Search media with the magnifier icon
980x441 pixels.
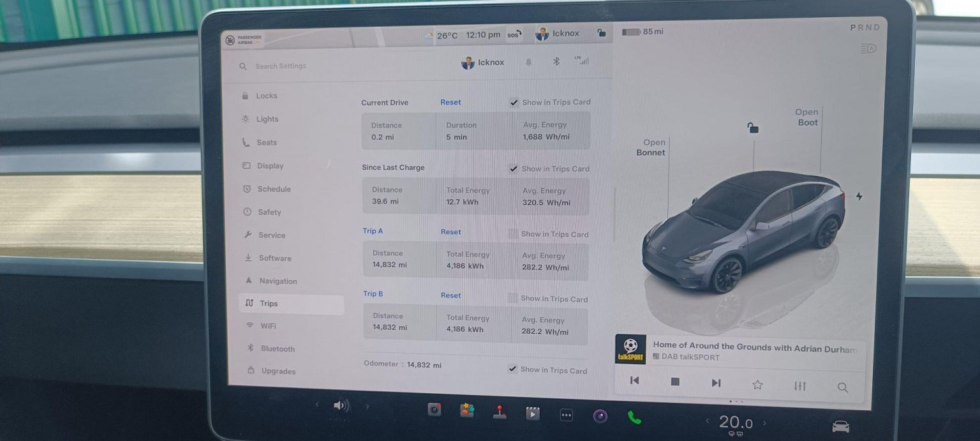coord(843,387)
